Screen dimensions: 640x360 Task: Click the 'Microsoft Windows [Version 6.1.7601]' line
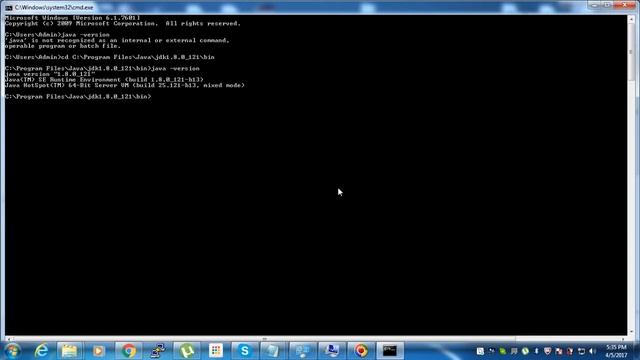pos(73,18)
